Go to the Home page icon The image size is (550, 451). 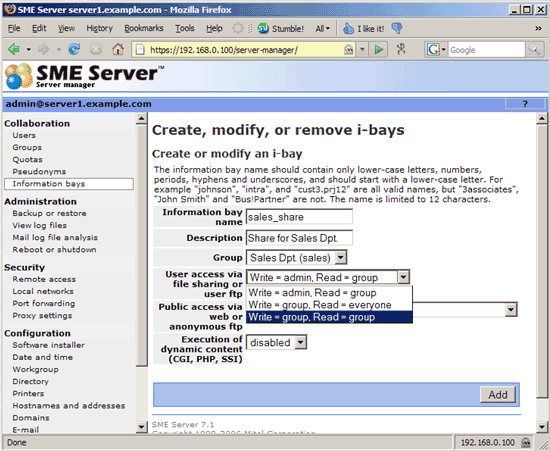(x=118, y=49)
